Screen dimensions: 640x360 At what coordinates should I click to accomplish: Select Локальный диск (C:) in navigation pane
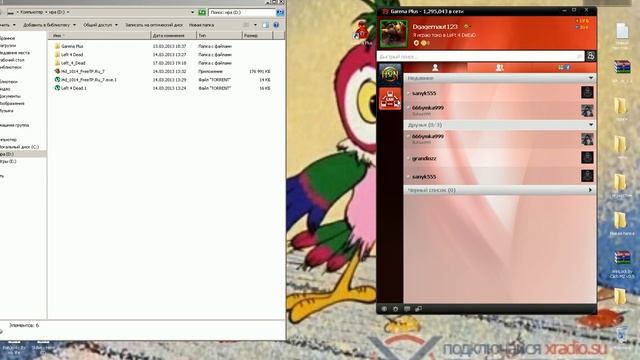19,147
